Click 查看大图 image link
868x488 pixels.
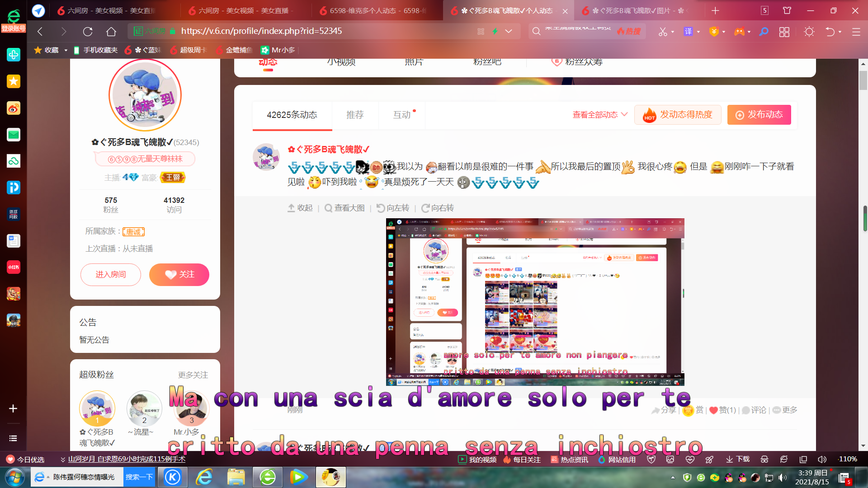point(344,208)
